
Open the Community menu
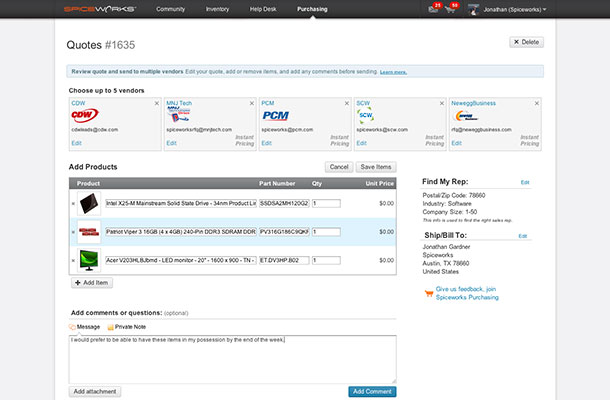point(170,9)
